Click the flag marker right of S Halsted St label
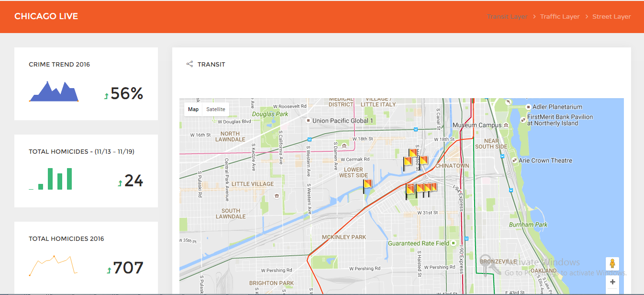This screenshot has width=644, height=295. point(423,160)
